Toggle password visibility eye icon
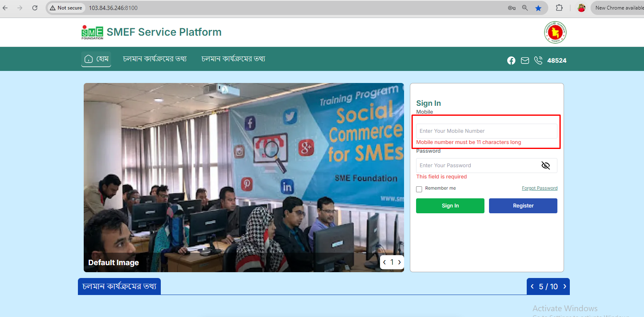This screenshot has width=644, height=317. 546,166
